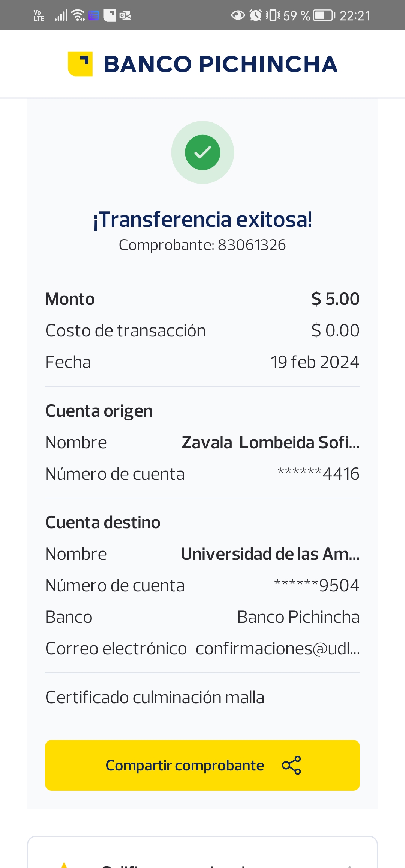Tap the Comprobante number 83061326

tap(252, 245)
